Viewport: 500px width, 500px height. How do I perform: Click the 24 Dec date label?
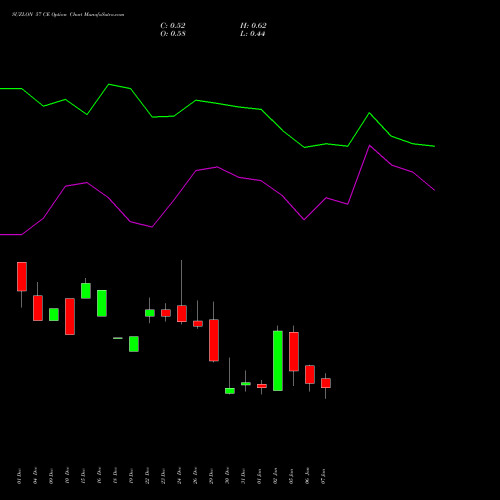[179, 476]
